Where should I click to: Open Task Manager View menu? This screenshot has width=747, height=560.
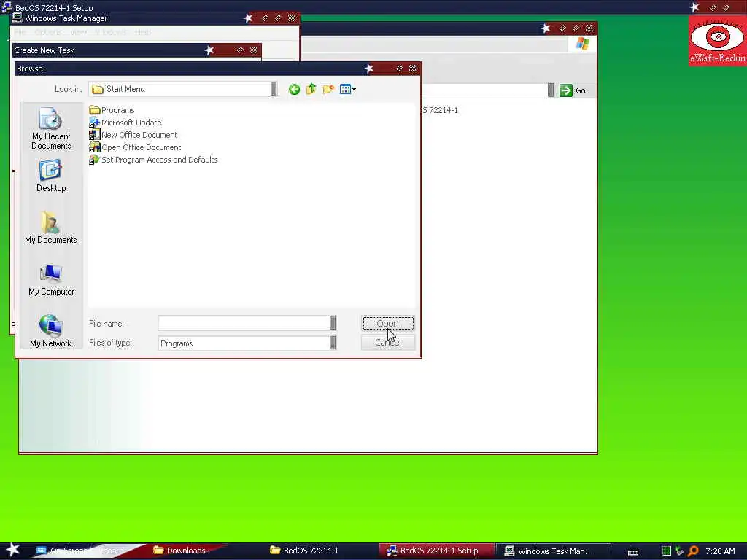79,32
